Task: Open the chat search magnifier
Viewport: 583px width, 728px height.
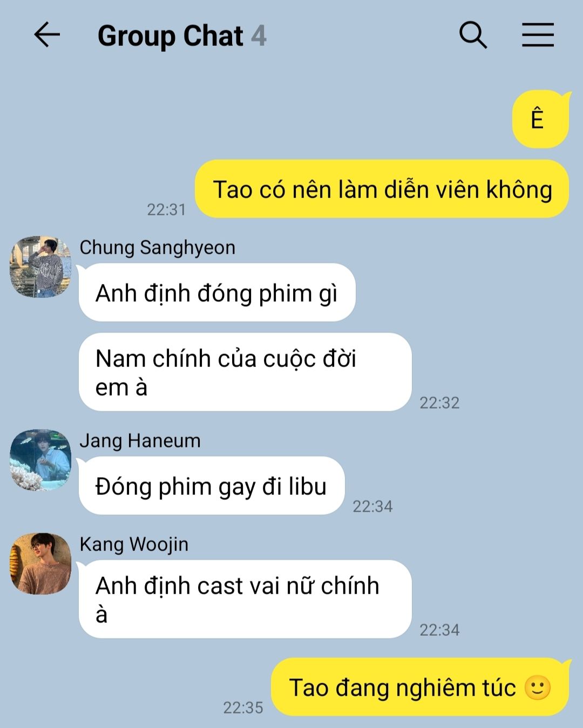Action: [473, 35]
